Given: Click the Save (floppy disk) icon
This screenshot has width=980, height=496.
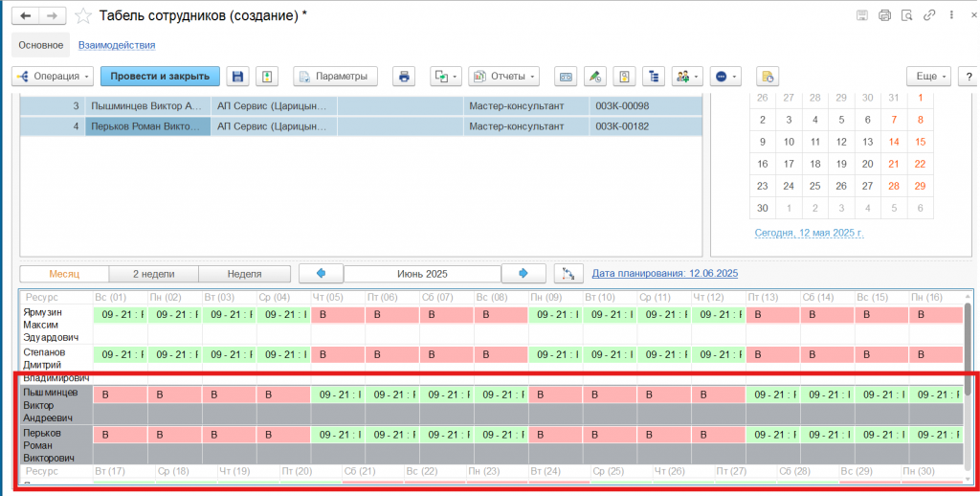Looking at the screenshot, I should click(x=237, y=77).
